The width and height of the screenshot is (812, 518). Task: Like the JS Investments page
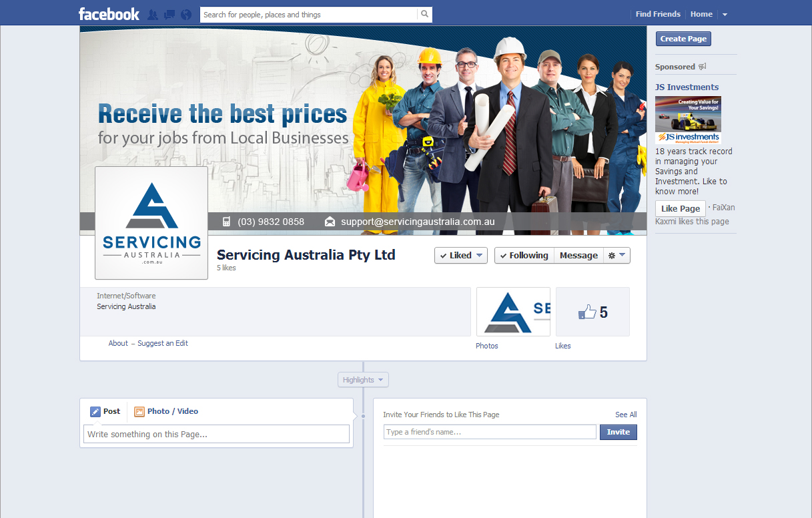tap(680, 208)
